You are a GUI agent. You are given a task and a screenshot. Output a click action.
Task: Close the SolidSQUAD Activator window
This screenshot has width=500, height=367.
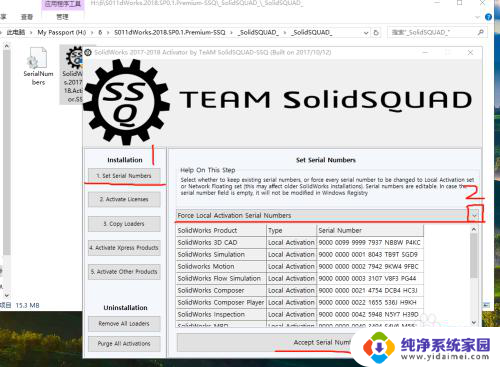(470, 52)
